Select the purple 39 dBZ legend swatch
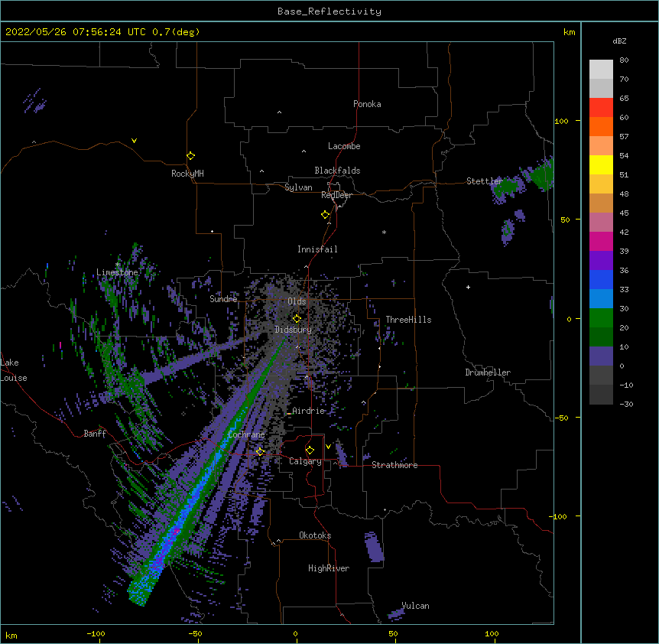This screenshot has width=659, height=644. 601,261
